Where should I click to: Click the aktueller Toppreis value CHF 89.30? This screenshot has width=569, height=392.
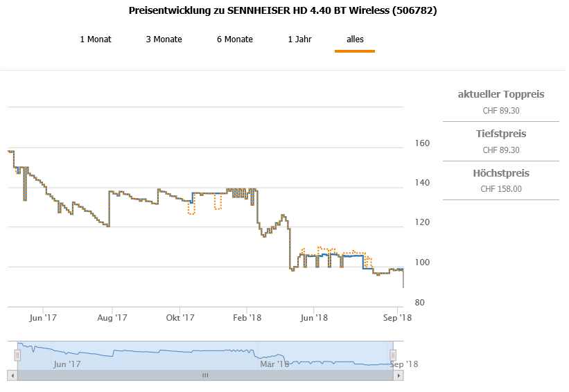[x=501, y=111]
